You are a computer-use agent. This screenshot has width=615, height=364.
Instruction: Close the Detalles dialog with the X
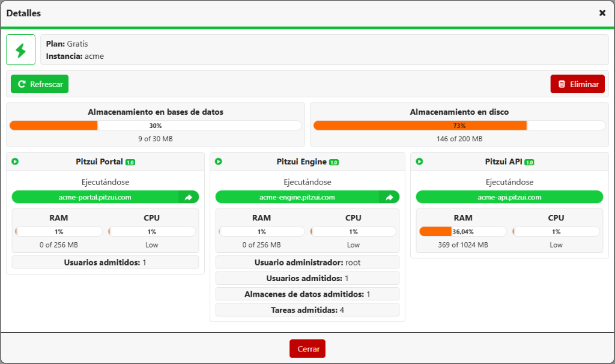tap(602, 13)
